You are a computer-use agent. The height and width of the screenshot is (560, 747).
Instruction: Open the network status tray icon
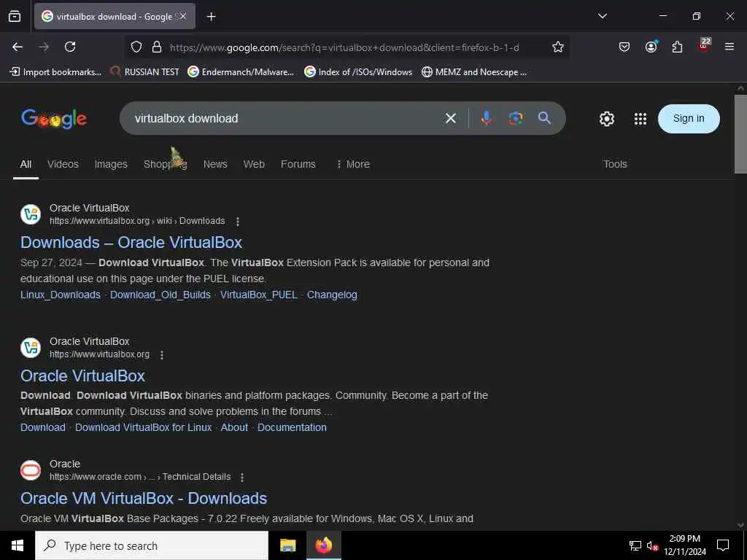coord(635,545)
